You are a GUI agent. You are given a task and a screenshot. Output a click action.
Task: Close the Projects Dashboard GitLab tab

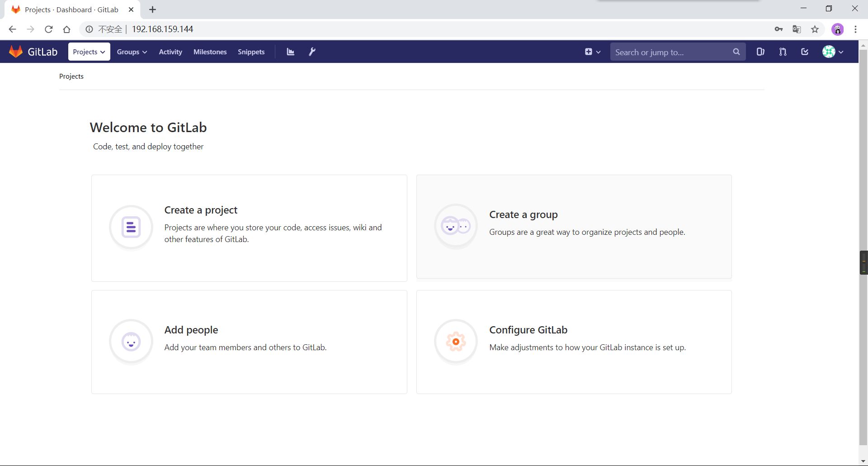pyautogui.click(x=131, y=10)
